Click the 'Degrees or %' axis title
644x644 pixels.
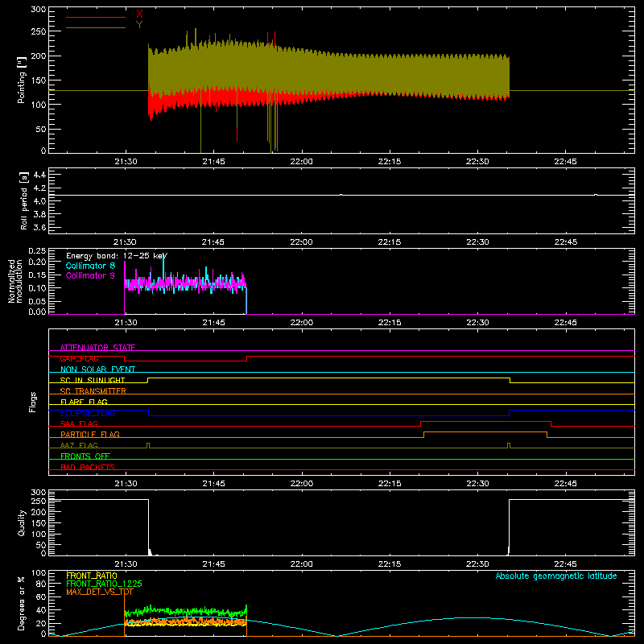(22, 604)
